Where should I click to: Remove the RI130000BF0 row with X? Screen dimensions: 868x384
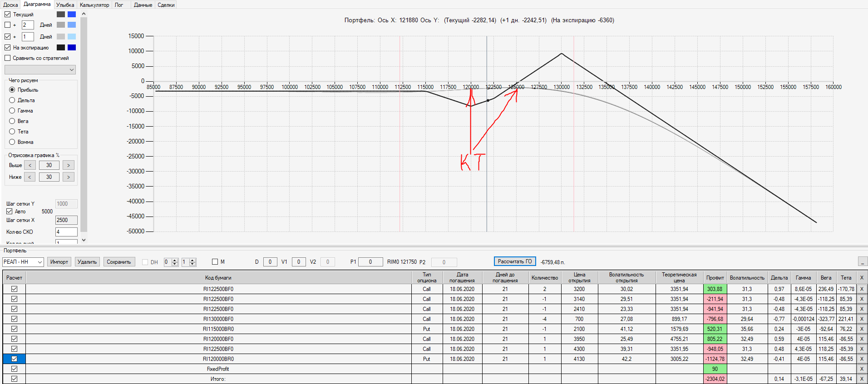pyautogui.click(x=862, y=319)
